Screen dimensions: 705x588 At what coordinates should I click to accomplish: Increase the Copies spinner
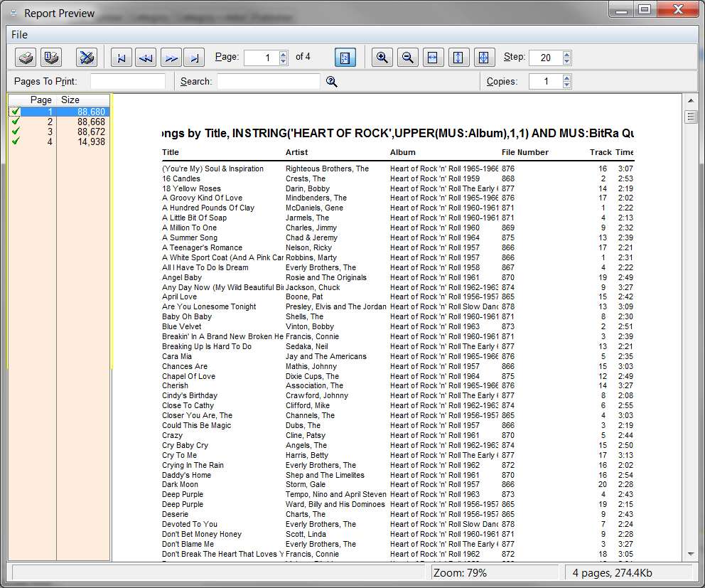click(x=567, y=77)
